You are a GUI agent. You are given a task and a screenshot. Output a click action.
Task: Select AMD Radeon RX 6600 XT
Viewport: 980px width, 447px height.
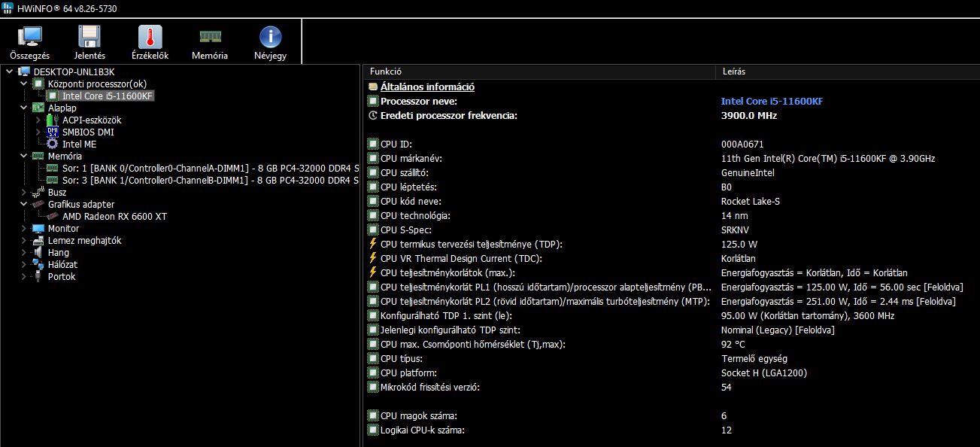pyautogui.click(x=114, y=216)
